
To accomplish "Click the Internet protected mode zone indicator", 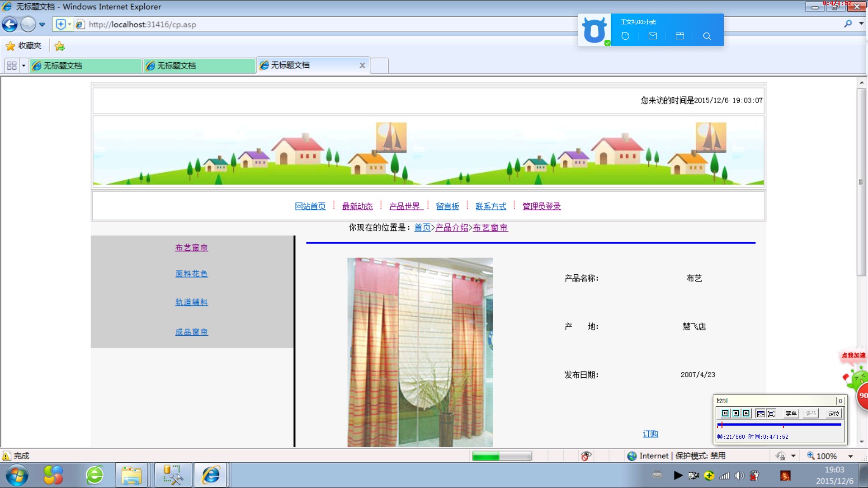I will coord(676,456).
